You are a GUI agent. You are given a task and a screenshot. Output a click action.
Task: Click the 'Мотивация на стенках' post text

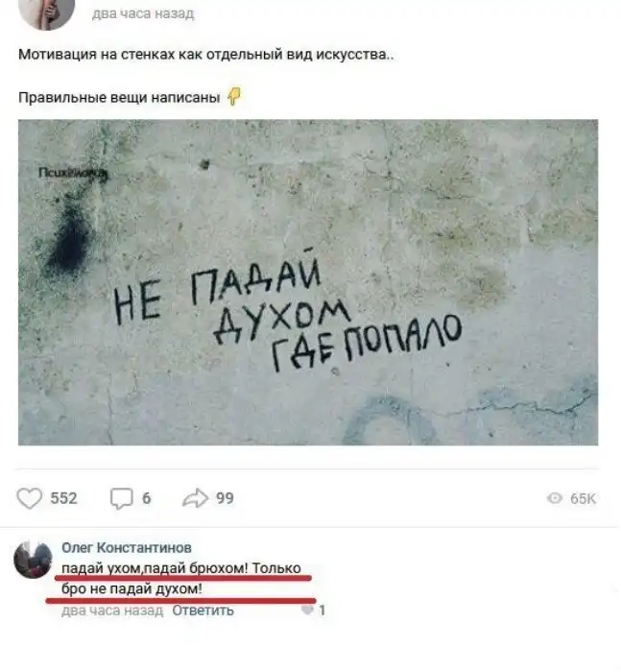coord(206,55)
